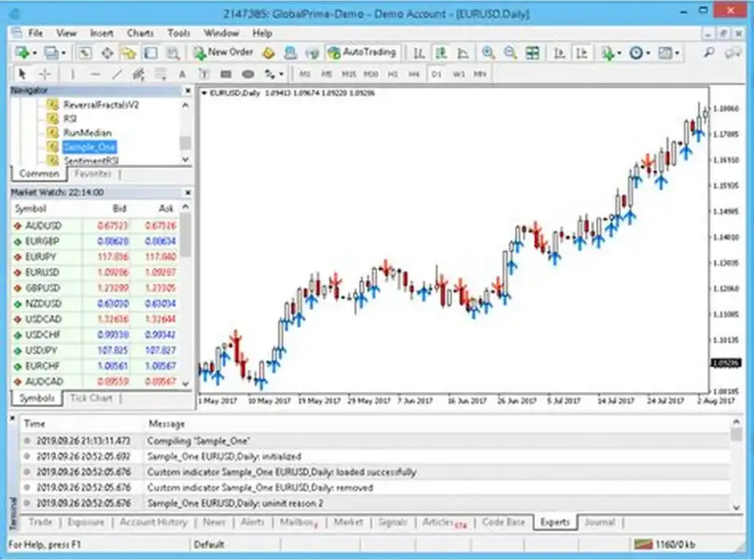The height and width of the screenshot is (560, 754).
Task: Select the arrow cursor tool
Action: (22, 74)
